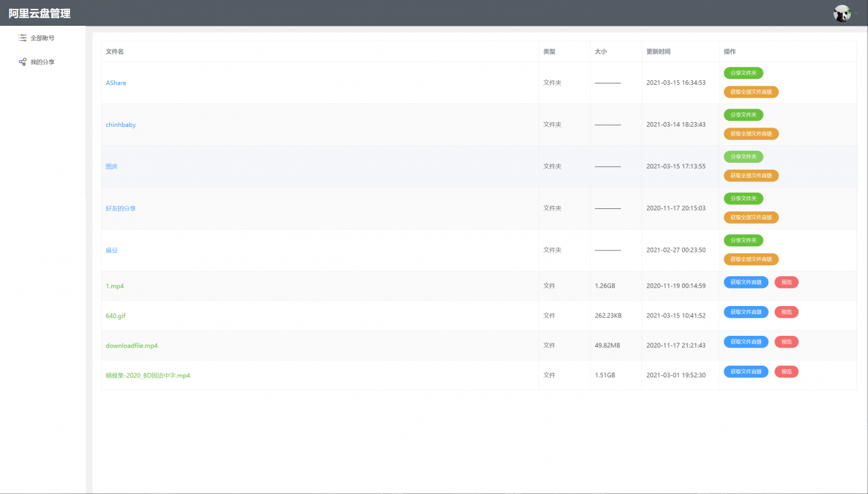Screen dimensions: 868x494
Task: Select the date 2021-02-27 00:23:50
Action: (676, 250)
